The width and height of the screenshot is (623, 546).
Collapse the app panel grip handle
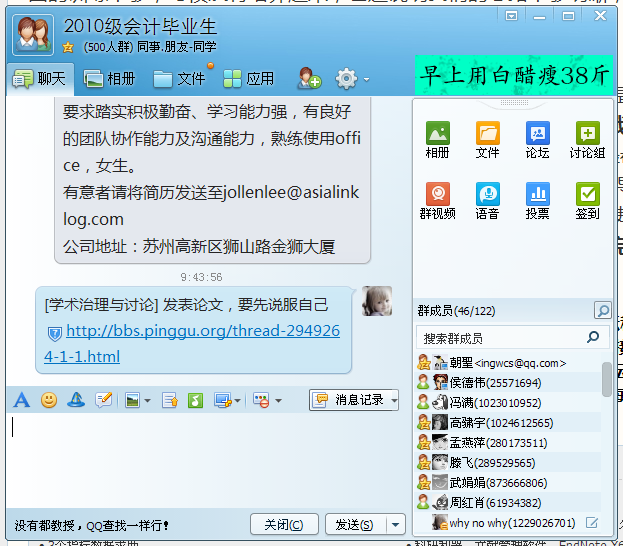coord(514,103)
